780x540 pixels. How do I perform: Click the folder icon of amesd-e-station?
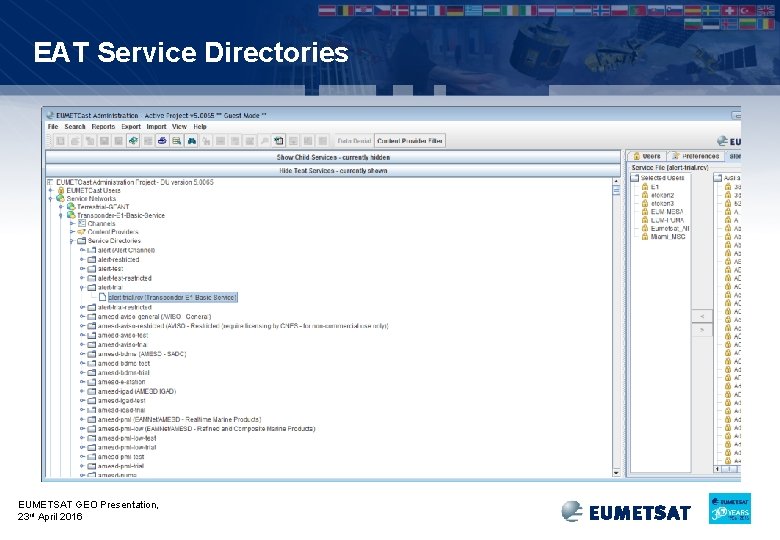click(x=92, y=382)
